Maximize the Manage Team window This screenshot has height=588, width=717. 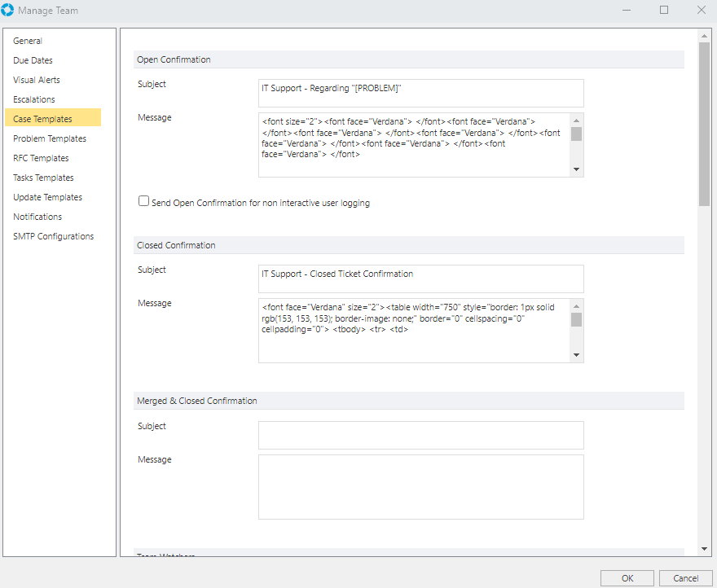664,10
